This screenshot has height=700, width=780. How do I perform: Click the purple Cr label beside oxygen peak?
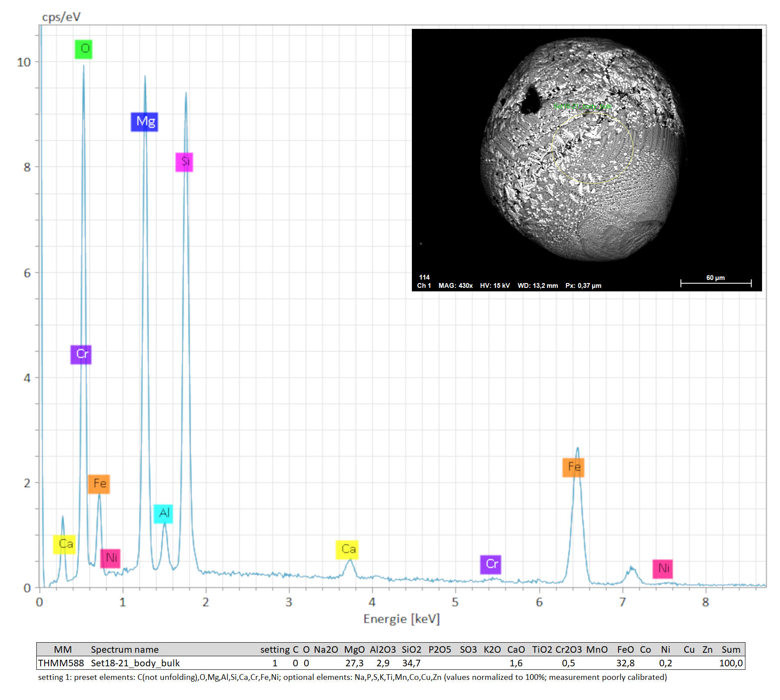click(x=81, y=354)
